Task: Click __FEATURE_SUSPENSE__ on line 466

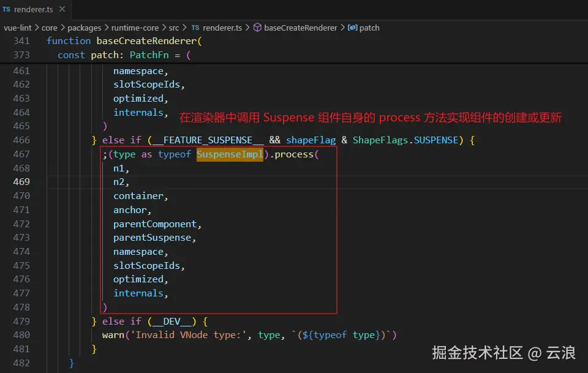Action: [208, 140]
